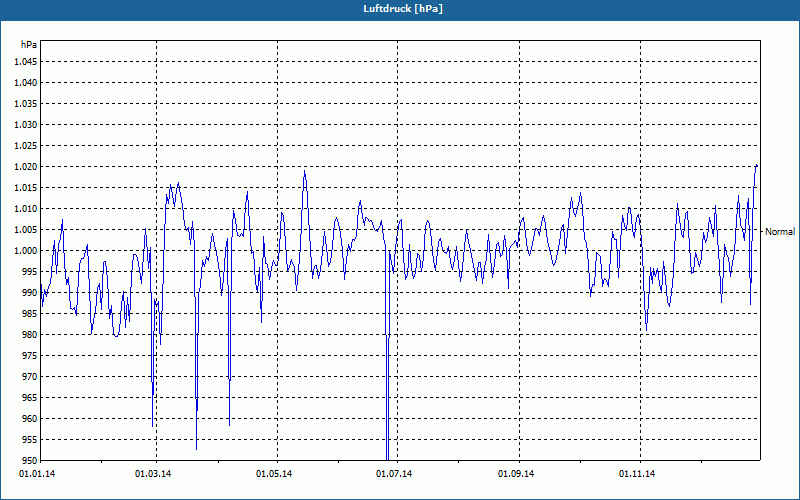
Task: Click the Normal pressure marker label
Action: click(780, 232)
